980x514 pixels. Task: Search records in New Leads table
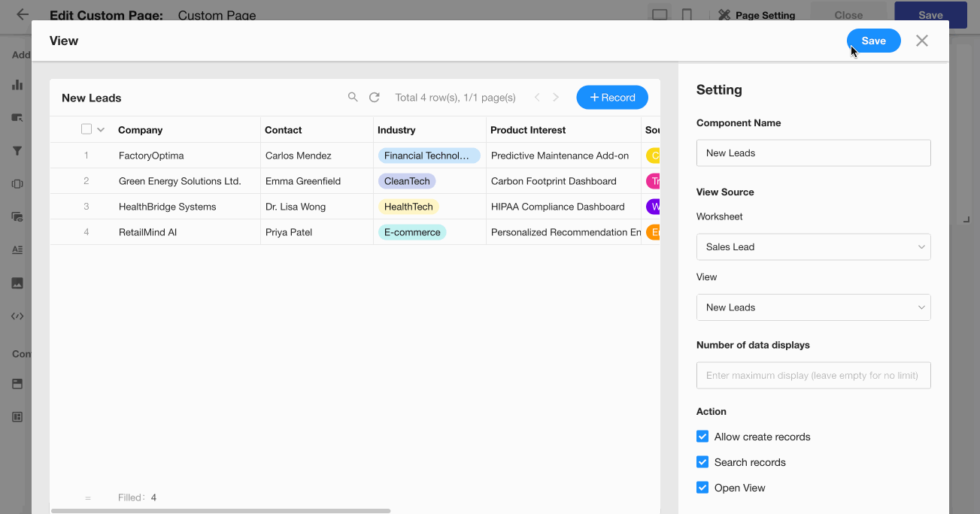pyautogui.click(x=353, y=98)
